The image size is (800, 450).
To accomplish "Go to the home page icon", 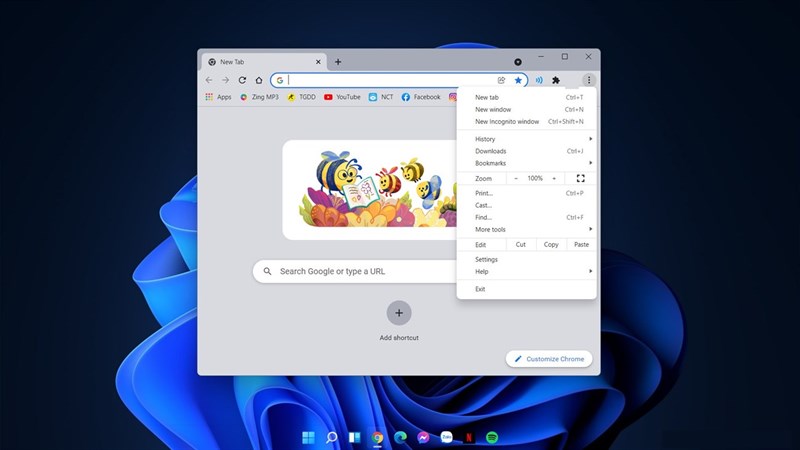I will pyautogui.click(x=259, y=80).
